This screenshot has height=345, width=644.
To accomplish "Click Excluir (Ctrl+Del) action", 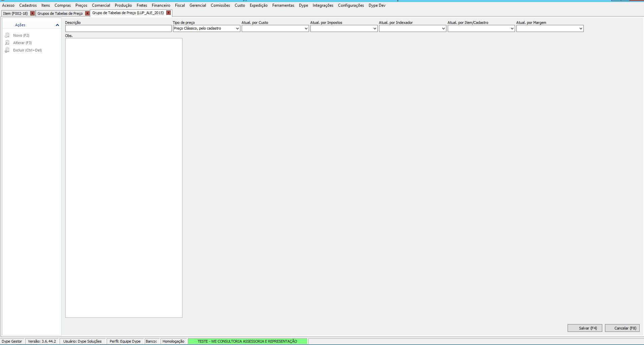I will point(27,50).
